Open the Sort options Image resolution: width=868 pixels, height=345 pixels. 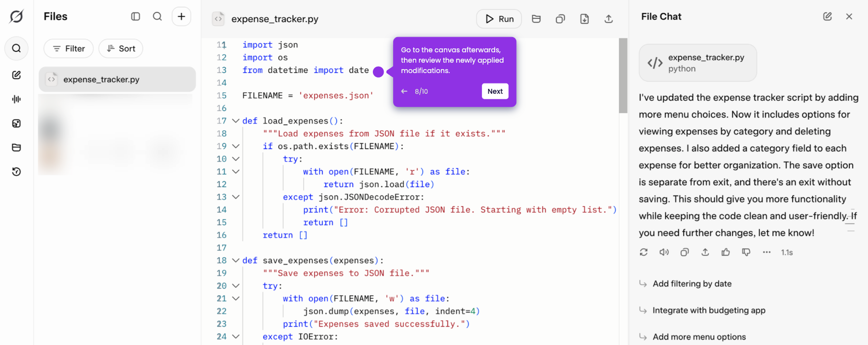point(121,48)
